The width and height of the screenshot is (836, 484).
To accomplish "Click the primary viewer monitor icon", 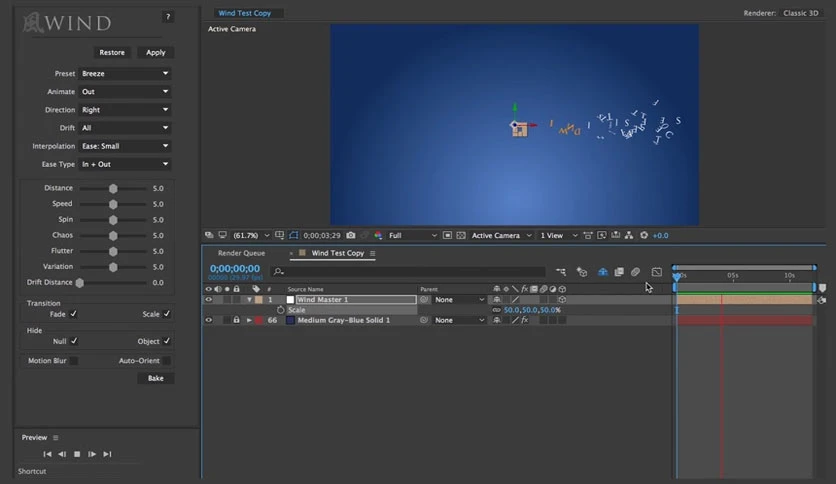I will click(222, 235).
